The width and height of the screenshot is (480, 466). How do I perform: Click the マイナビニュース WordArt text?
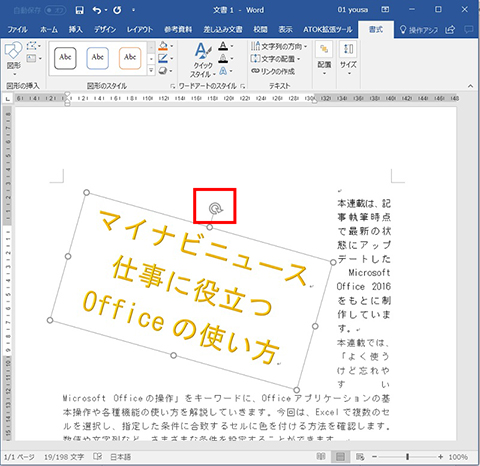(202, 248)
